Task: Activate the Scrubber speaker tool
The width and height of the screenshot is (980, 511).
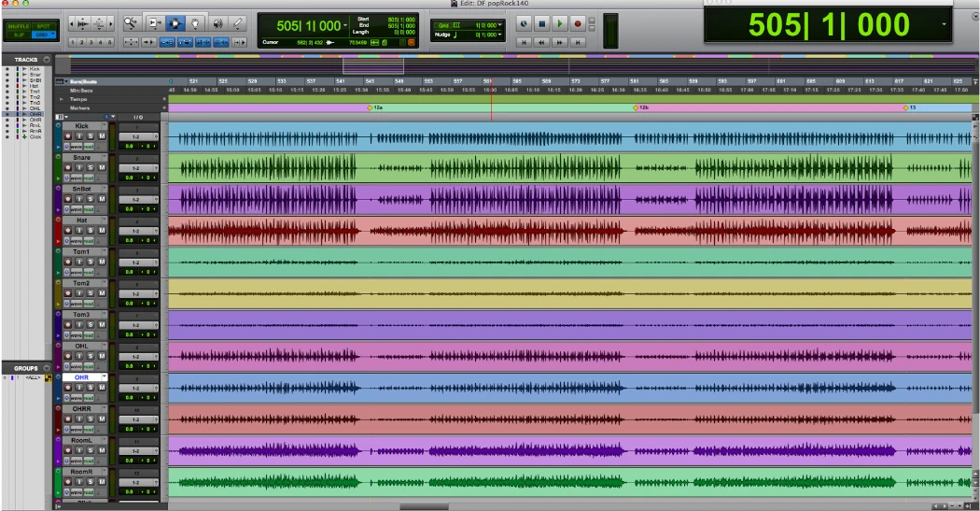Action: [x=217, y=22]
